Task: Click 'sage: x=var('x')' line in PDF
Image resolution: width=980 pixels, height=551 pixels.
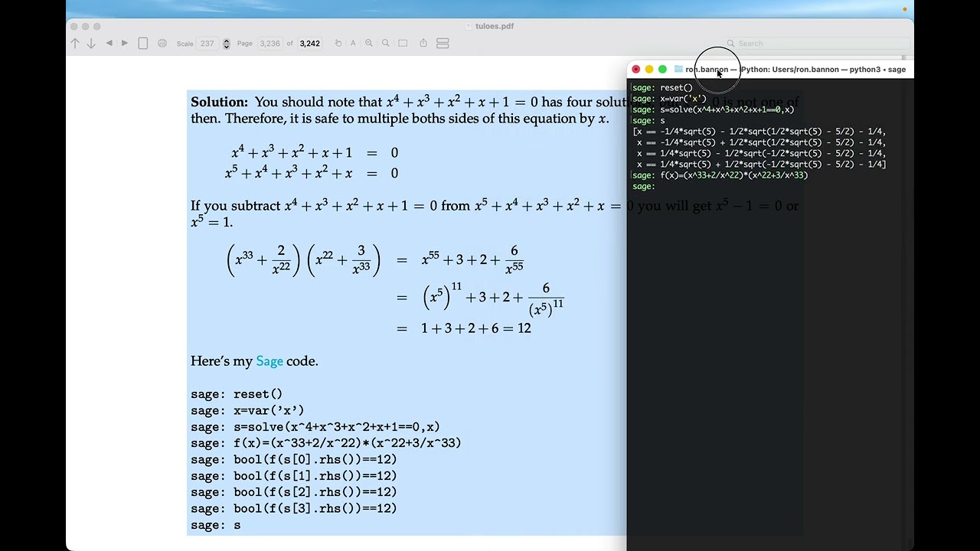Action: pyautogui.click(x=247, y=411)
